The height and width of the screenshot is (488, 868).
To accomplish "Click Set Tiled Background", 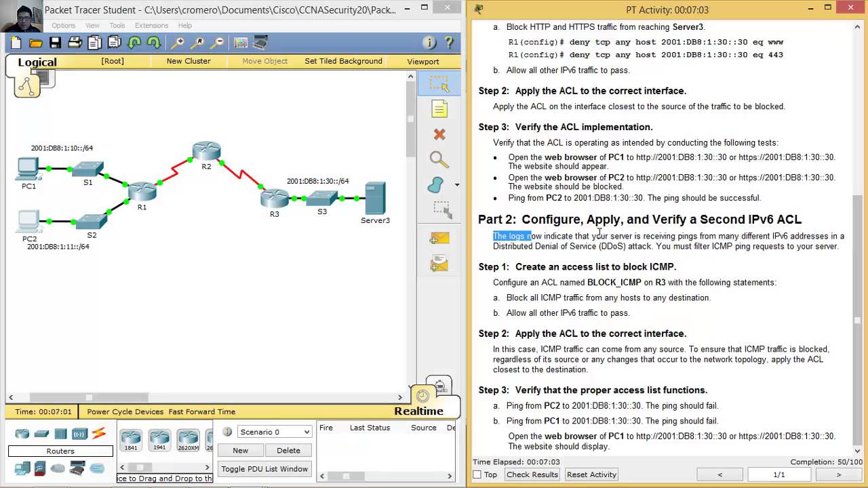I will (343, 61).
